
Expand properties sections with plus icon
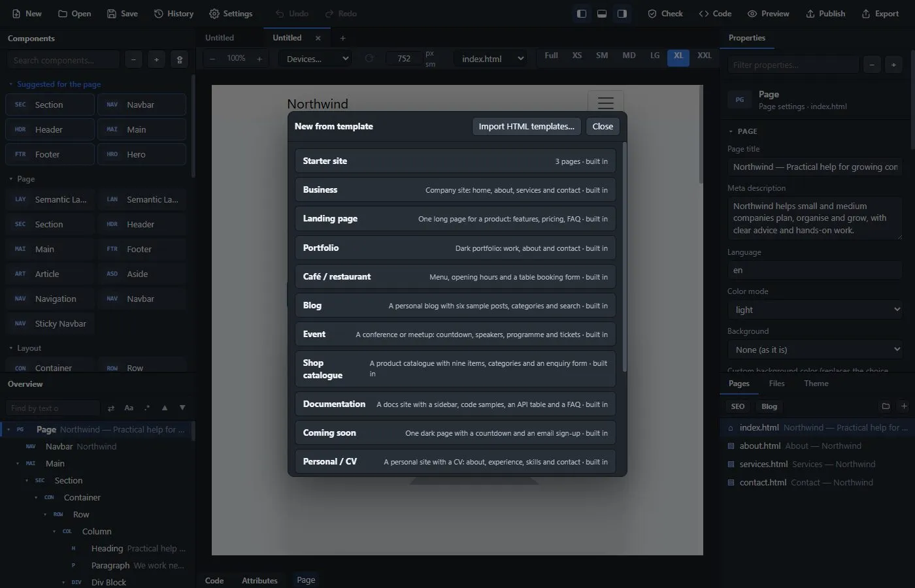coord(893,65)
